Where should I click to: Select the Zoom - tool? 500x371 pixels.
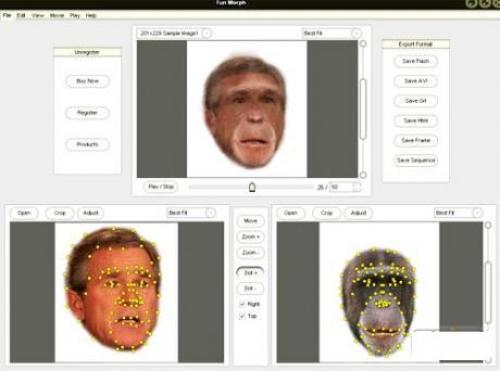pyautogui.click(x=250, y=253)
